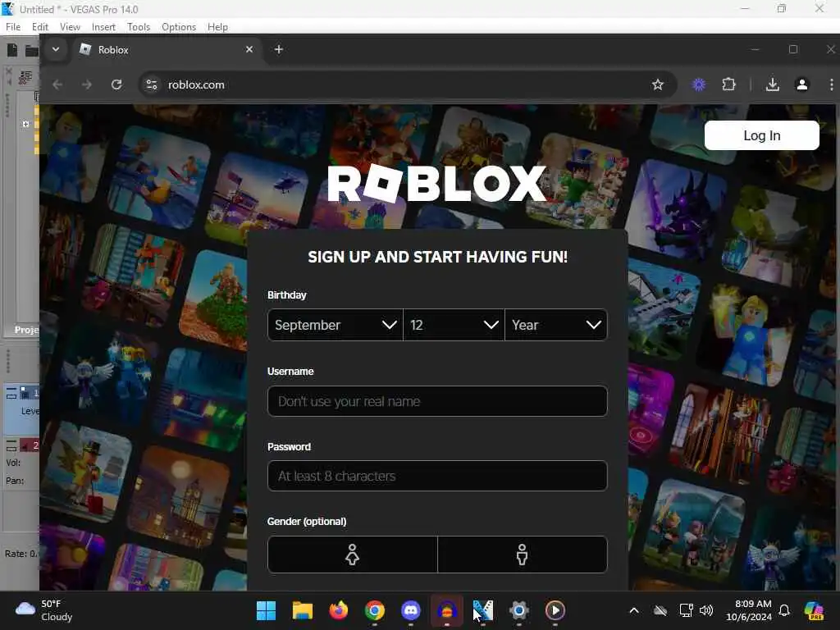
Task: Open the headphones app in the taskbar
Action: [x=447, y=610]
